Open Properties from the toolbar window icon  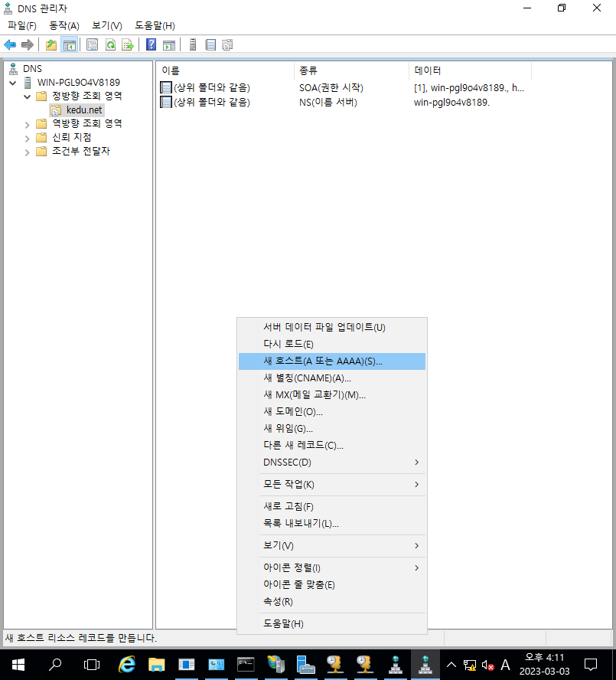[x=92, y=44]
